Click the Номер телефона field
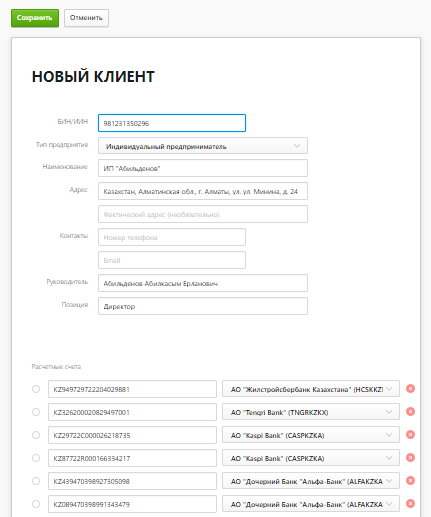 click(172, 237)
